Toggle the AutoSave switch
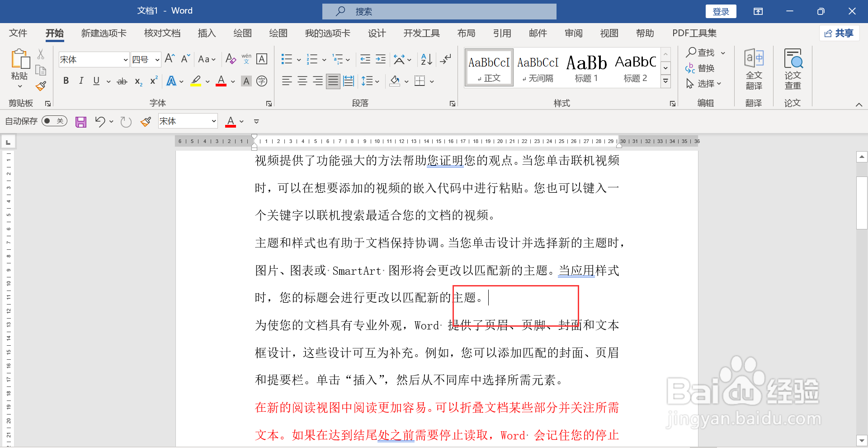Screen dimensions: 868x448 tap(54, 121)
